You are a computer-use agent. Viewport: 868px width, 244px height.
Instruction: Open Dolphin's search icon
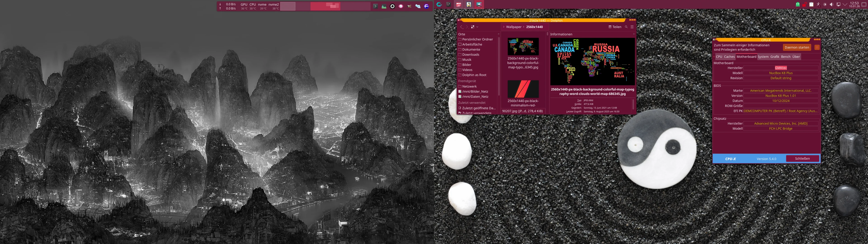tap(626, 27)
